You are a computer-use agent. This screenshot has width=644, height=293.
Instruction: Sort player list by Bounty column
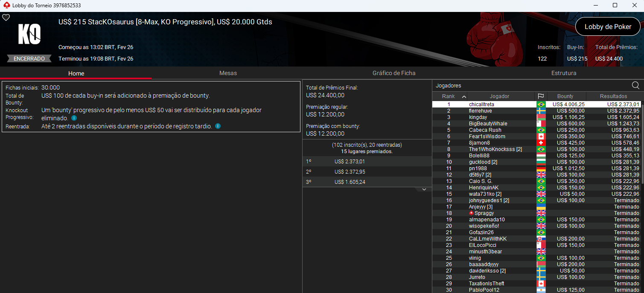coord(565,96)
